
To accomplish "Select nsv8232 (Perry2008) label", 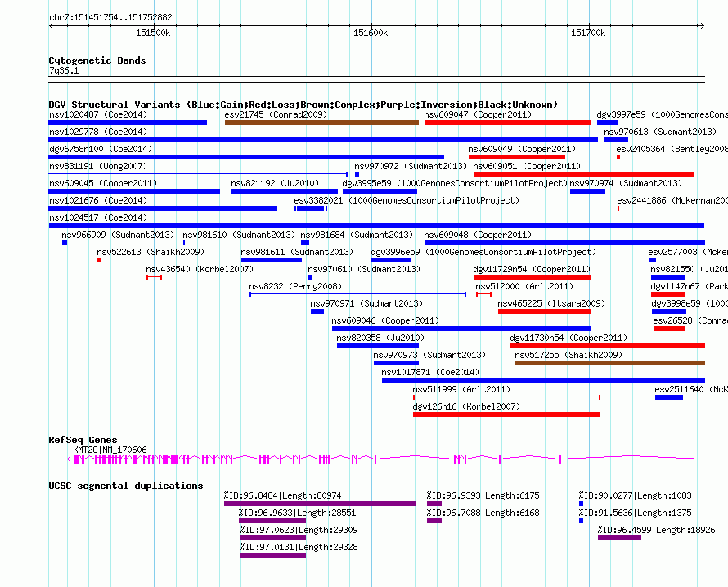I will (x=295, y=286).
